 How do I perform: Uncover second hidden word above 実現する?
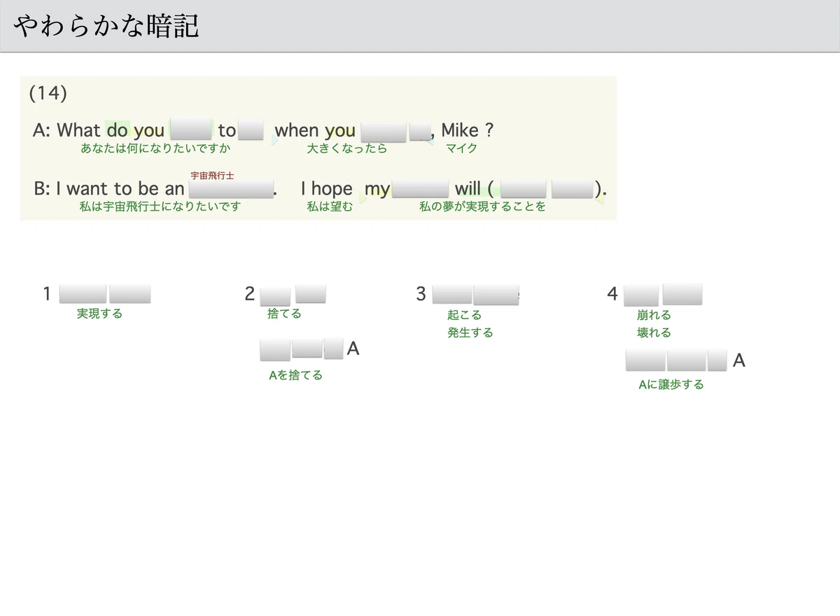coord(130,294)
